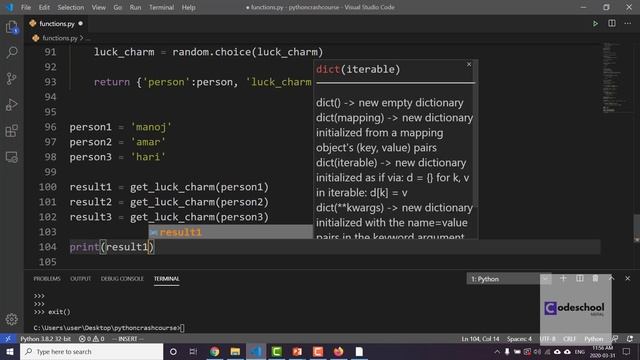Kill terminal with trash icon
The height and width of the screenshot is (360, 640).
pyautogui.click(x=596, y=278)
